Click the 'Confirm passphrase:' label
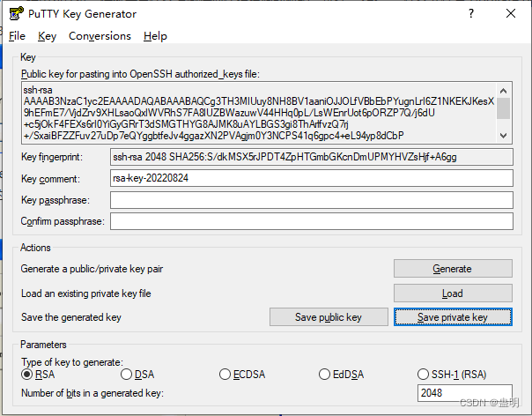 (63, 221)
